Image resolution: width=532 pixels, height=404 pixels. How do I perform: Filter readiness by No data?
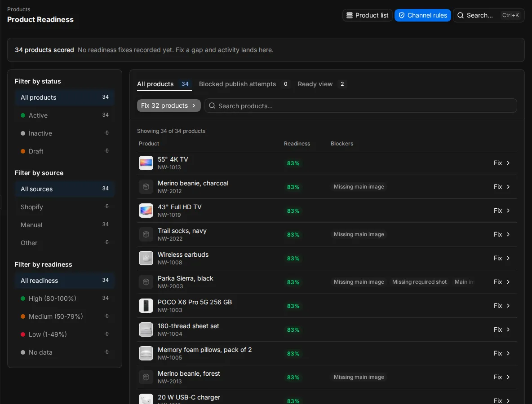pos(64,352)
